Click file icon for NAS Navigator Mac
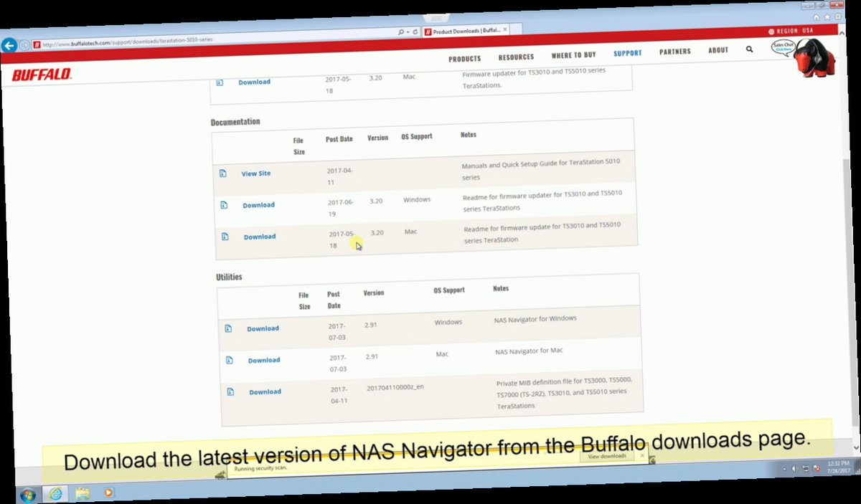Screen dimensions: 861x504 [230, 360]
